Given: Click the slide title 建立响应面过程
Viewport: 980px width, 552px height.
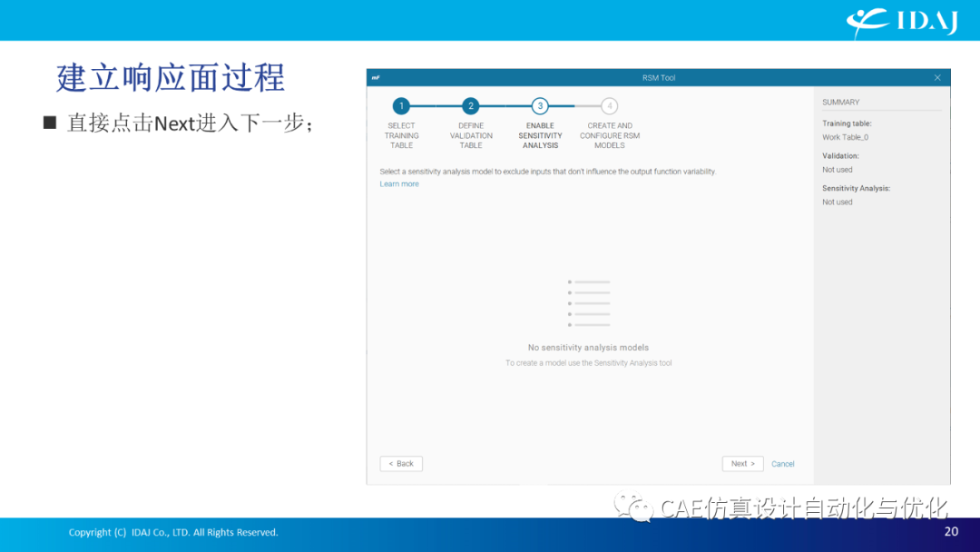Looking at the screenshot, I should [171, 78].
